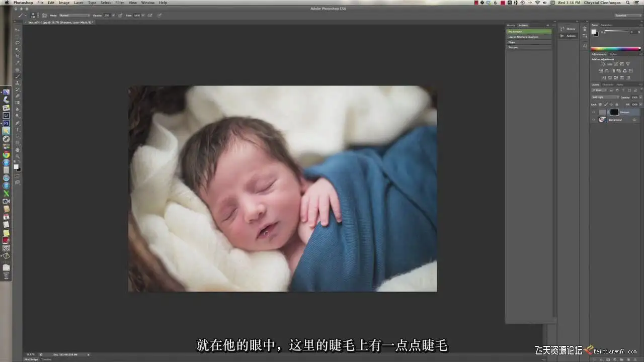Add a Brightness/Contrast adjustment
Screen dimensions: 644x362
click(x=603, y=64)
